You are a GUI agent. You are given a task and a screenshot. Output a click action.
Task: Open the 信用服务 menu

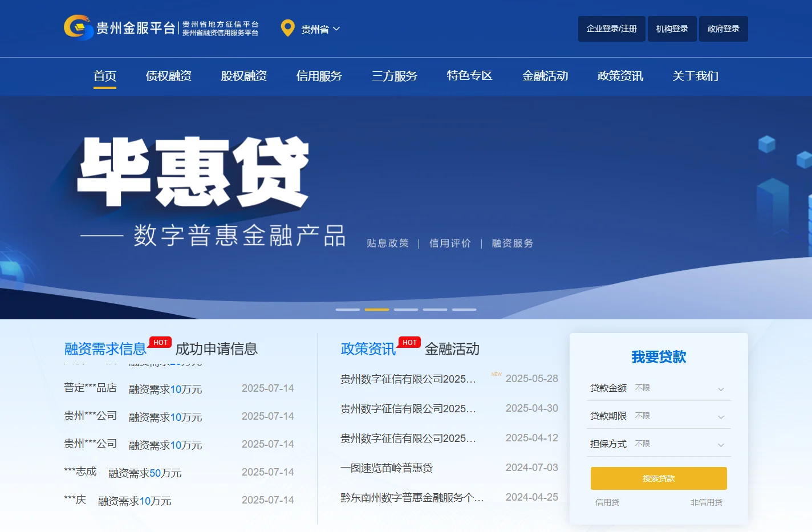click(x=319, y=76)
